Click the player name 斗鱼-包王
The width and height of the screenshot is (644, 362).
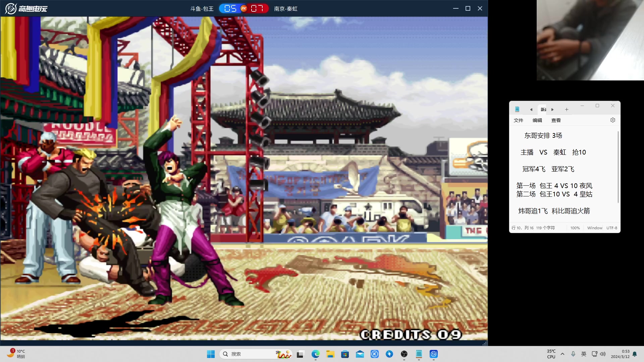tap(202, 9)
